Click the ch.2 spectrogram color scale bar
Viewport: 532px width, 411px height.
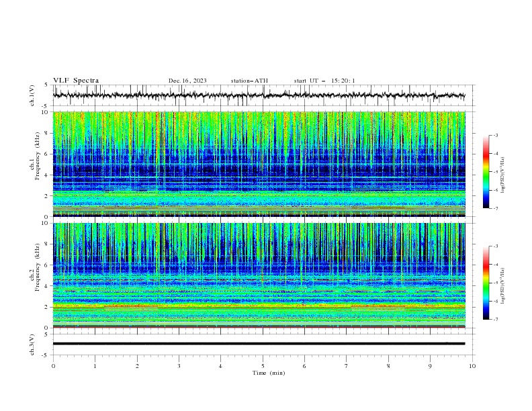tap(486, 283)
